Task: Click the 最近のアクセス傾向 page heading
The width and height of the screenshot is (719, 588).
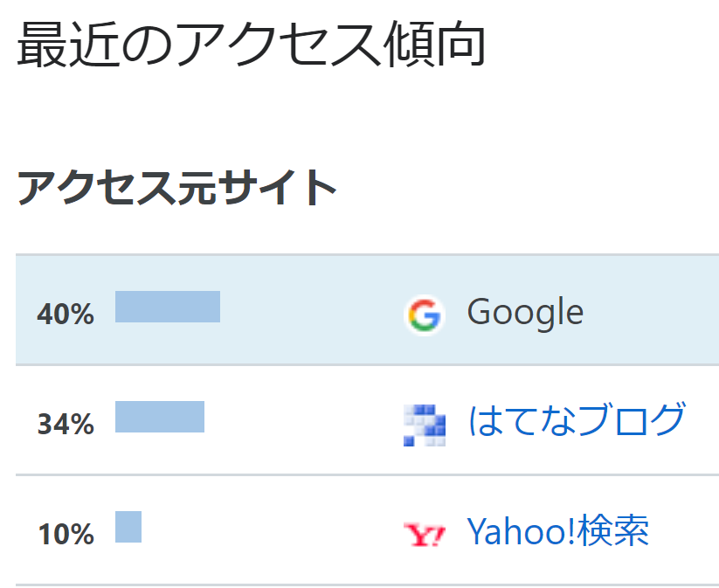Action: [252, 45]
